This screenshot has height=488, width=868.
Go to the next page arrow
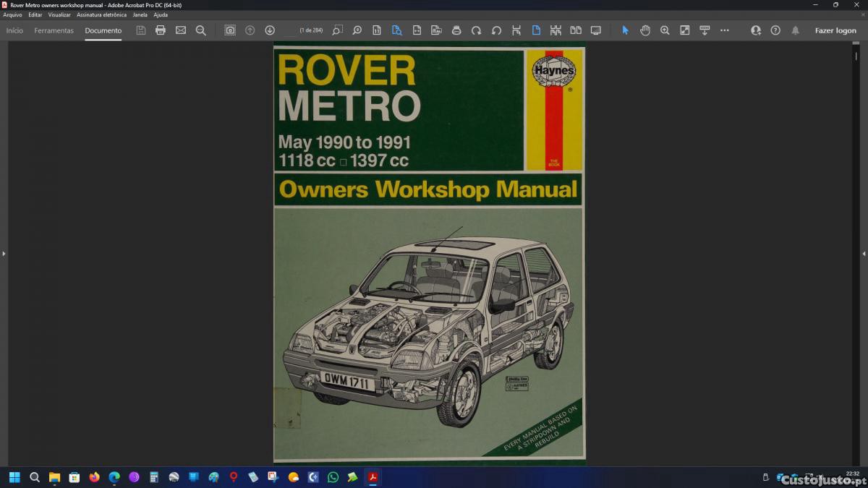click(270, 30)
